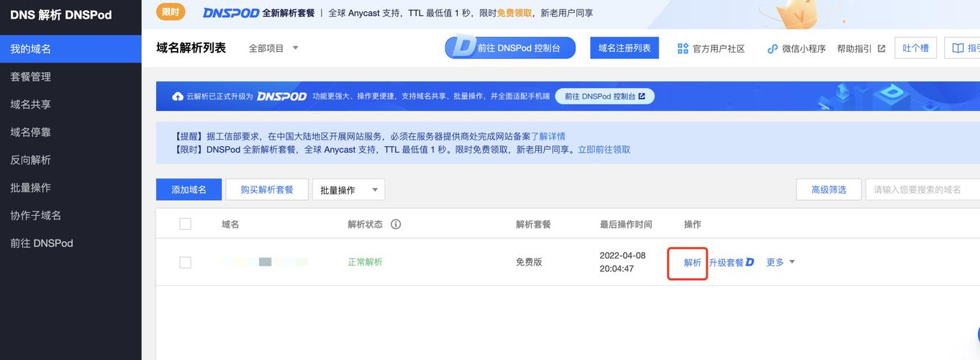Screen dimensions: 980x360
Task: Click the 立即前往领取 link
Action: pyautogui.click(x=604, y=150)
